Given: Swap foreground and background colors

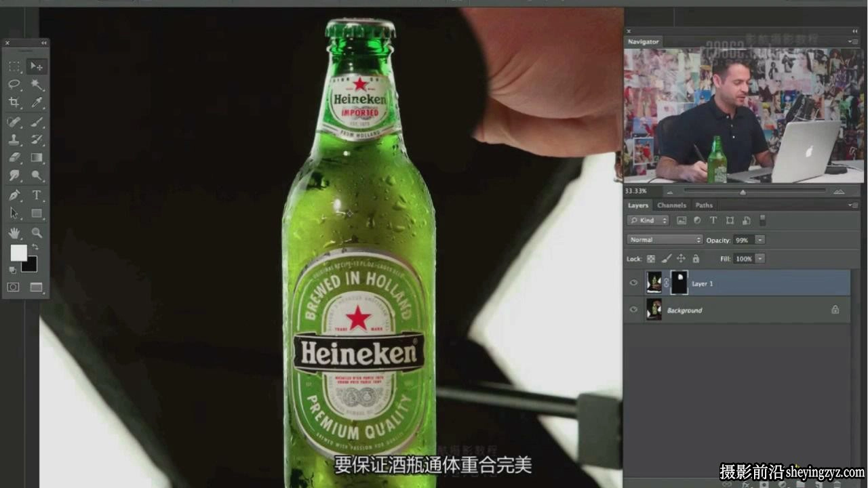Looking at the screenshot, I should click(x=35, y=247).
